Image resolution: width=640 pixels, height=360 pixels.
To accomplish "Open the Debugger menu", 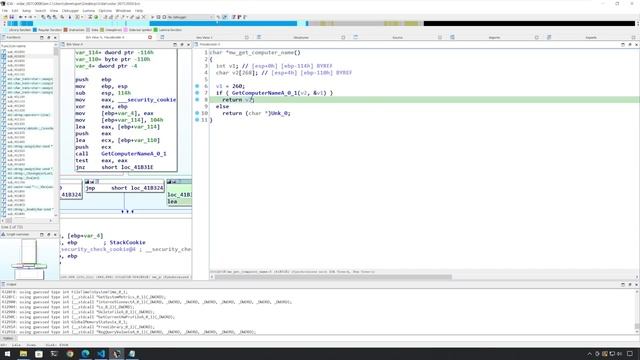I will pyautogui.click(x=70, y=11).
